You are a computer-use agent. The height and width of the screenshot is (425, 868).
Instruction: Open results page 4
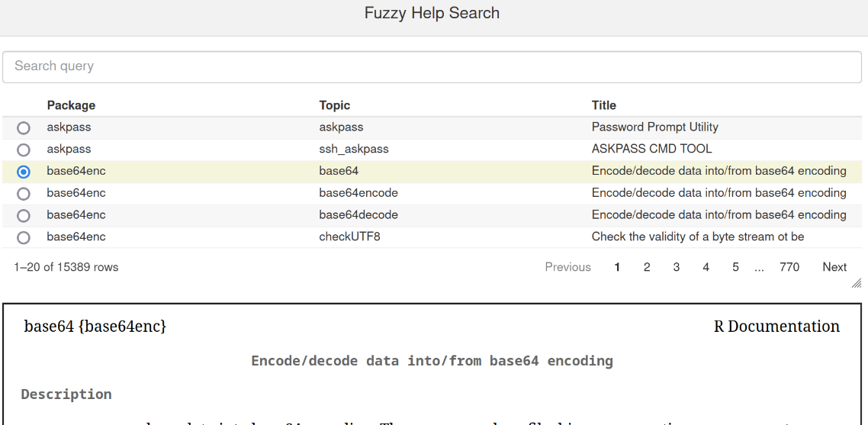coord(706,267)
